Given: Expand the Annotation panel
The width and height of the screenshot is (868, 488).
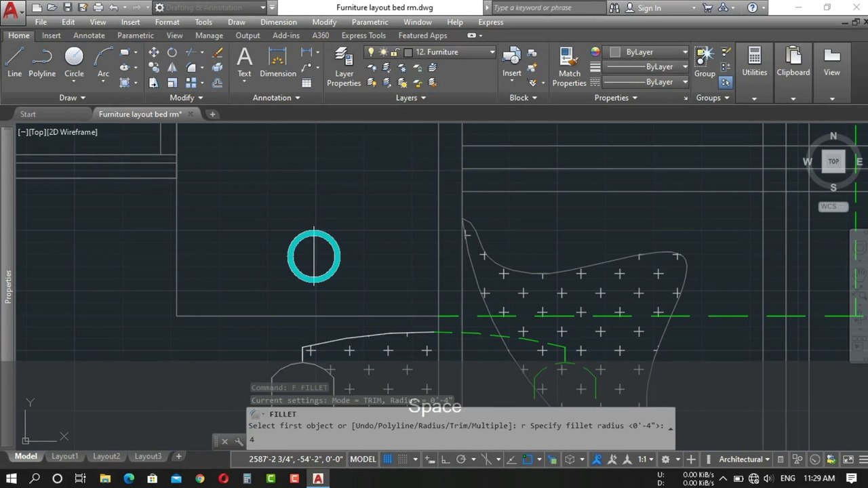Looking at the screenshot, I should point(276,98).
